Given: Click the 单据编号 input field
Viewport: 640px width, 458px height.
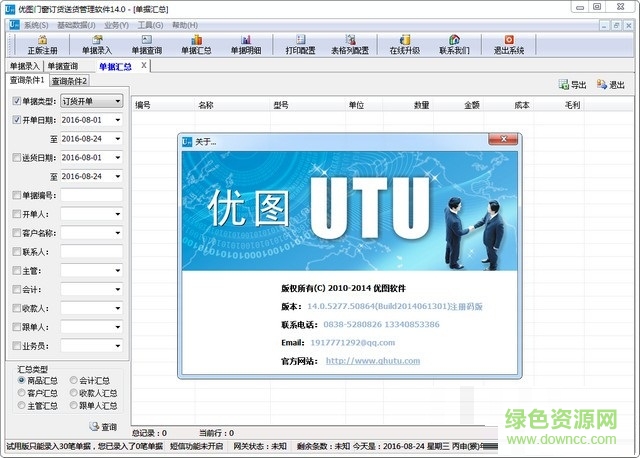Looking at the screenshot, I should click(x=91, y=195).
